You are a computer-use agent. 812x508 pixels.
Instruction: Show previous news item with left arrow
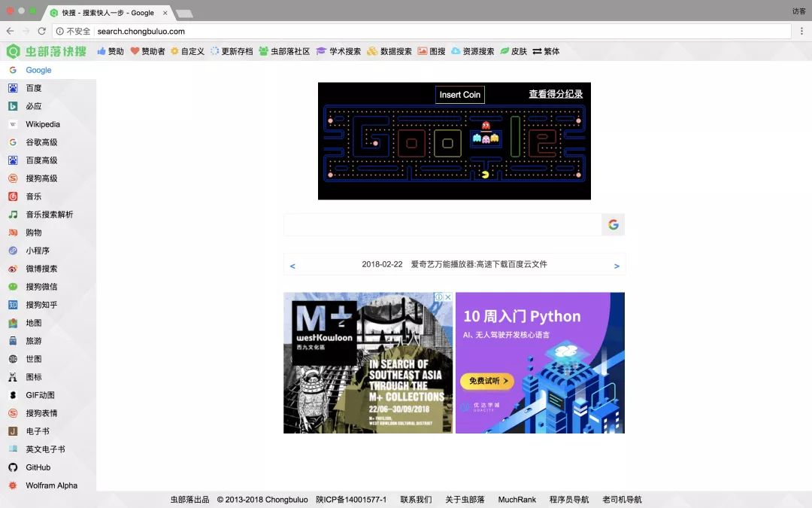click(292, 266)
